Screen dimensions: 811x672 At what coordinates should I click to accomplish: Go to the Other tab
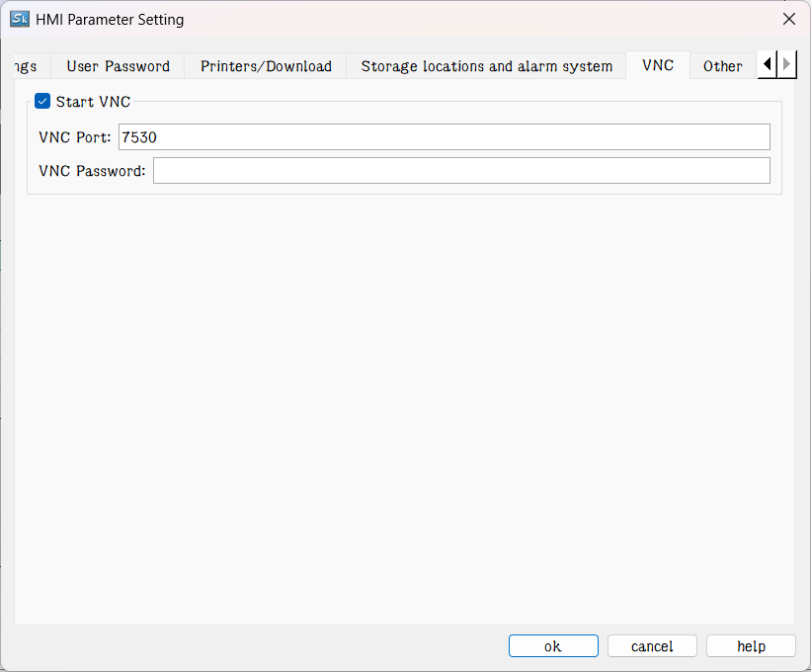pos(722,66)
